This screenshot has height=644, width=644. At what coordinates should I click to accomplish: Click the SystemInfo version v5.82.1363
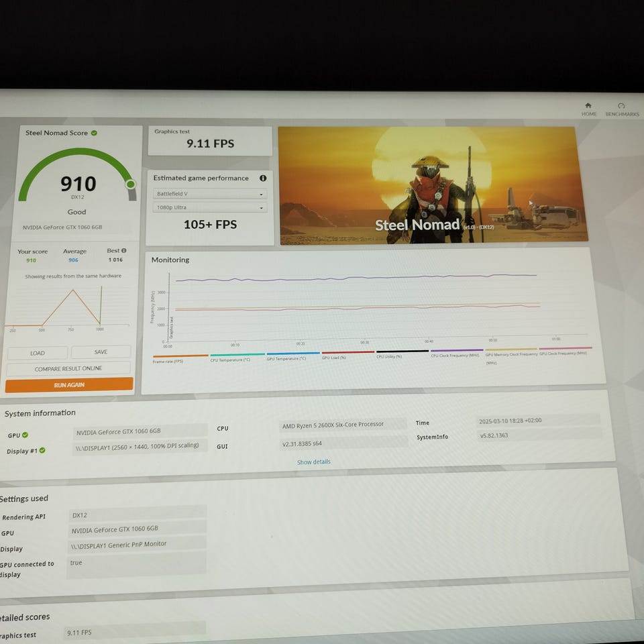(539, 435)
